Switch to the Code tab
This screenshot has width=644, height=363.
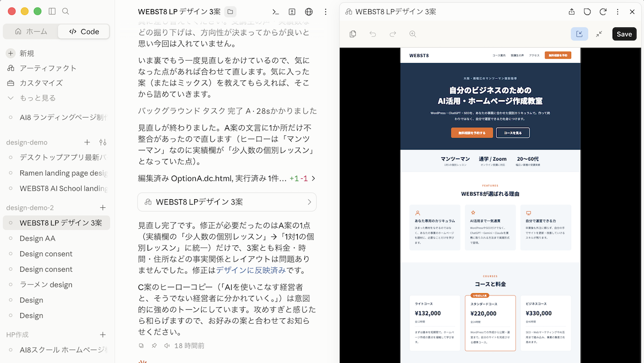[84, 32]
